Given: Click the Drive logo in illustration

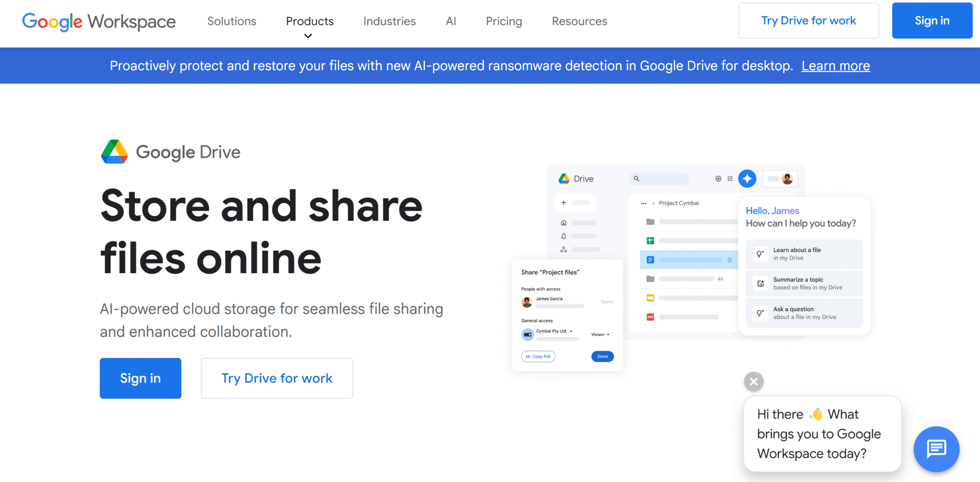Looking at the screenshot, I should point(564,179).
